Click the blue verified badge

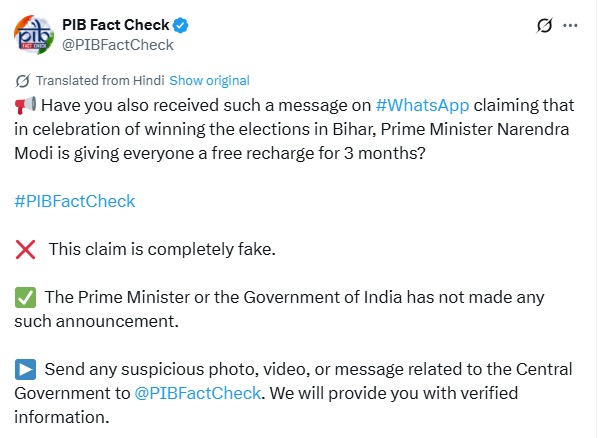coord(181,25)
